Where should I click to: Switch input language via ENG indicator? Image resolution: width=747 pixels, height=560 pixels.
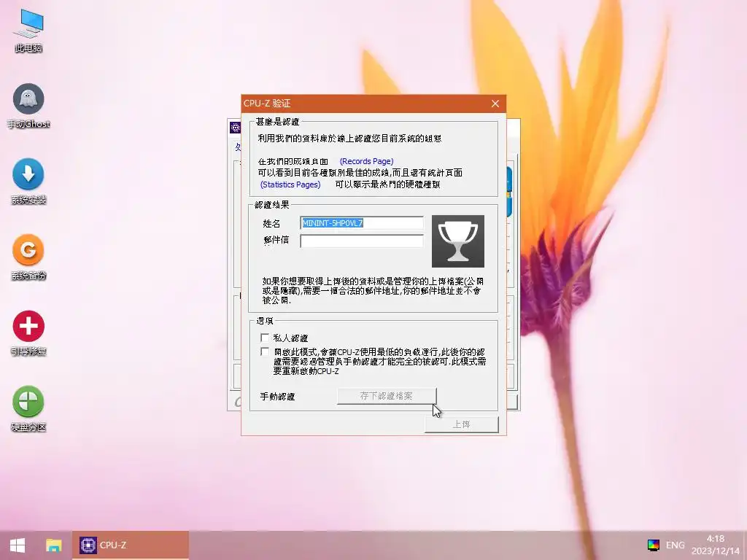click(x=675, y=545)
